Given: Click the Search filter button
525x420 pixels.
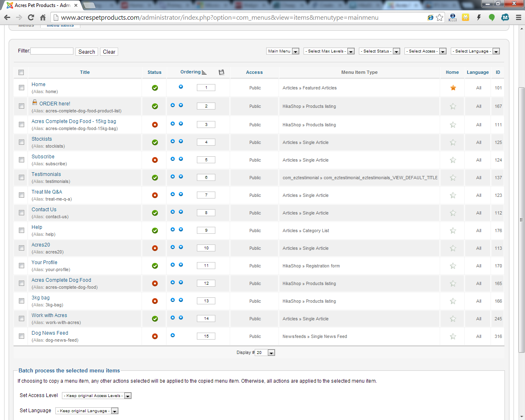Looking at the screenshot, I should tap(87, 52).
